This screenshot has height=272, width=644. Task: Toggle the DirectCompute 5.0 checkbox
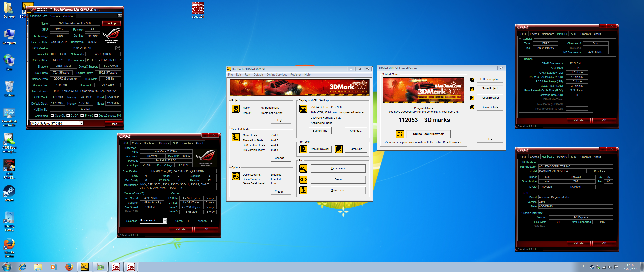click(96, 116)
